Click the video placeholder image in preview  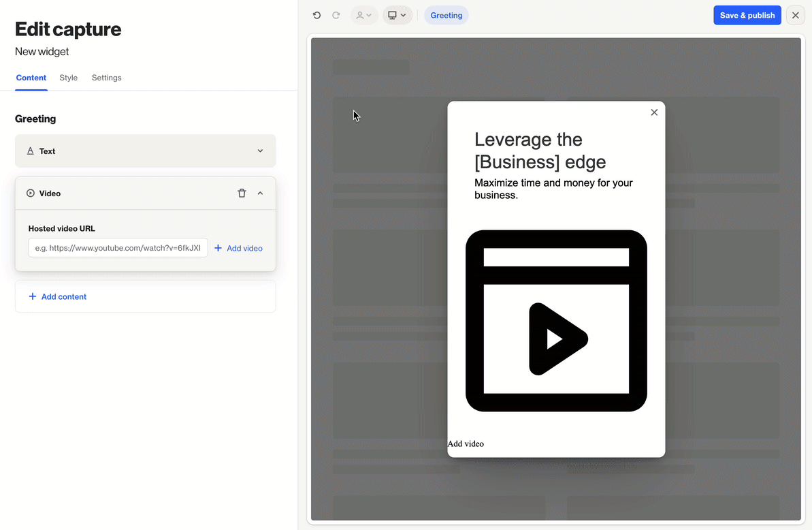pyautogui.click(x=556, y=321)
